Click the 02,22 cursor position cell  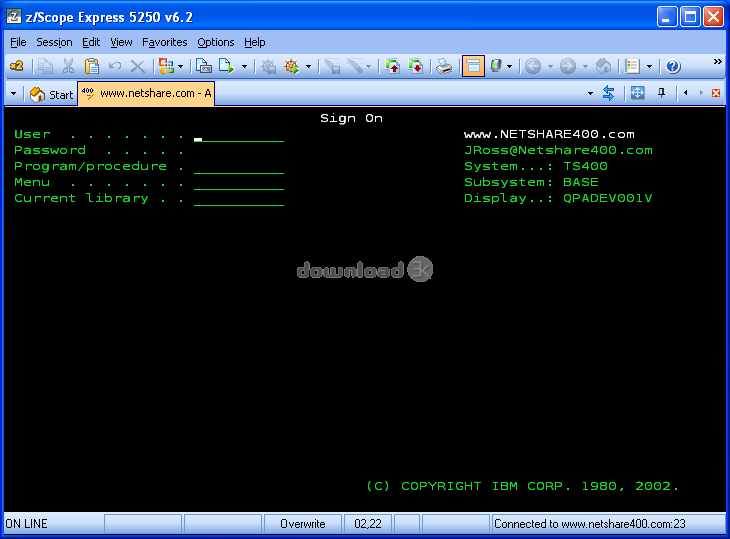click(x=368, y=524)
